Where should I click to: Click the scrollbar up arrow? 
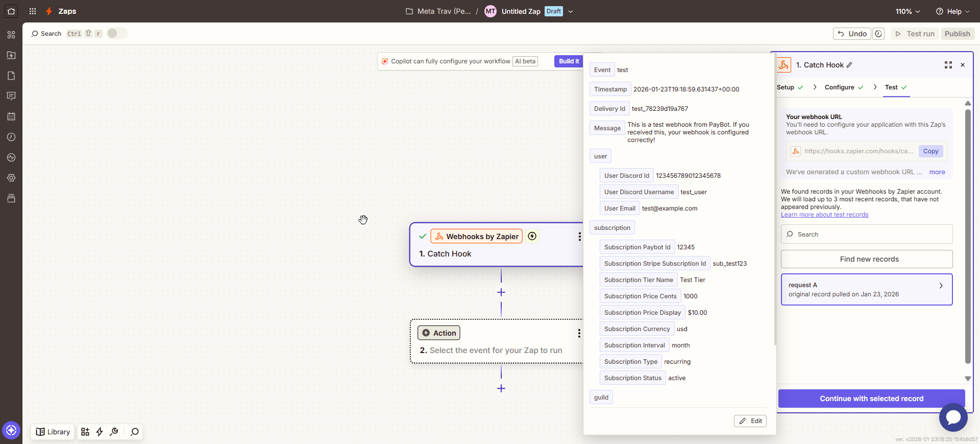(968, 103)
